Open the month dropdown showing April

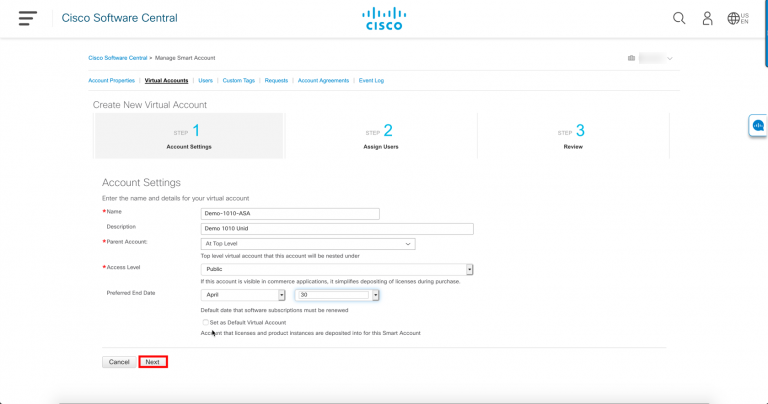click(243, 295)
